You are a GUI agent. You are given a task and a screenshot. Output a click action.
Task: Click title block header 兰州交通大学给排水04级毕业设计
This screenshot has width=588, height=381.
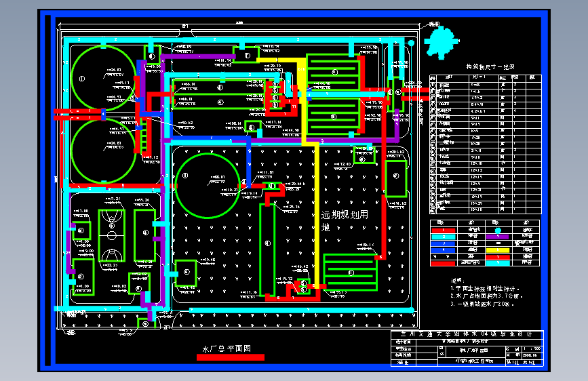coord(467,334)
